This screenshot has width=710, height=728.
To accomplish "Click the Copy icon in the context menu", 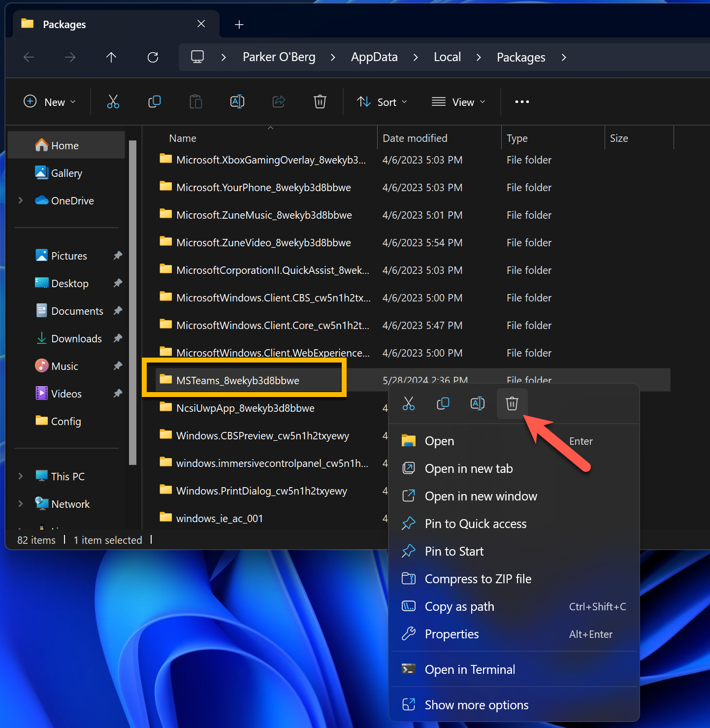I will [x=443, y=404].
